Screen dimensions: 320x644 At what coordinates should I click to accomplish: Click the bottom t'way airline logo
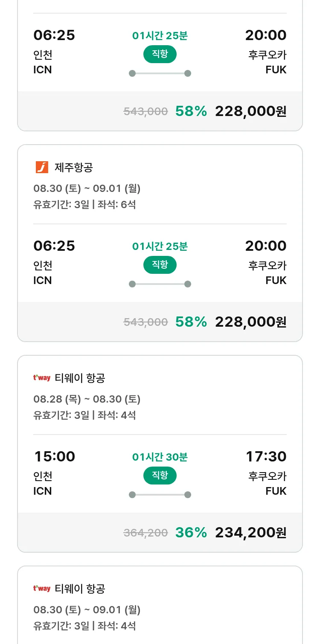[x=42, y=589]
